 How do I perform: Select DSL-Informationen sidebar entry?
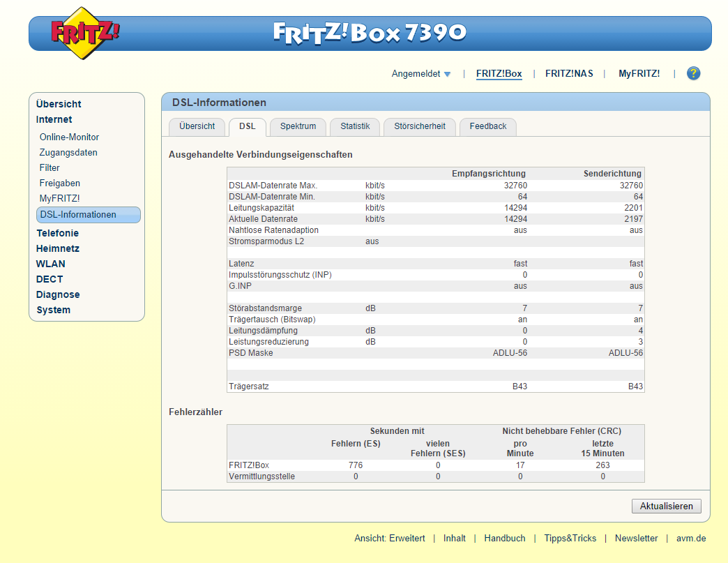click(x=89, y=215)
